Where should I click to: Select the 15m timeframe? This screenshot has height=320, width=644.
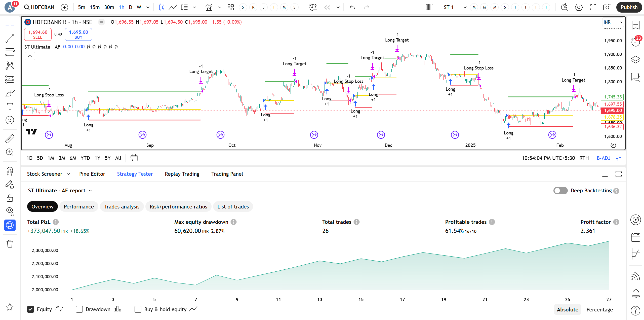pos(95,7)
